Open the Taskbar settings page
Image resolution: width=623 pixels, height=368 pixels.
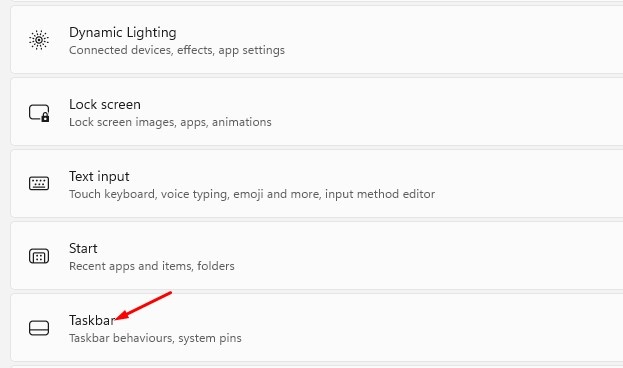[x=317, y=327]
